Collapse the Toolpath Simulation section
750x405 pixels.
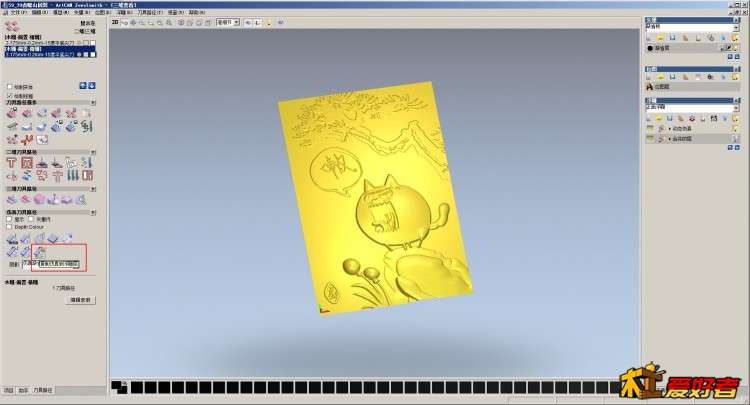(93, 212)
